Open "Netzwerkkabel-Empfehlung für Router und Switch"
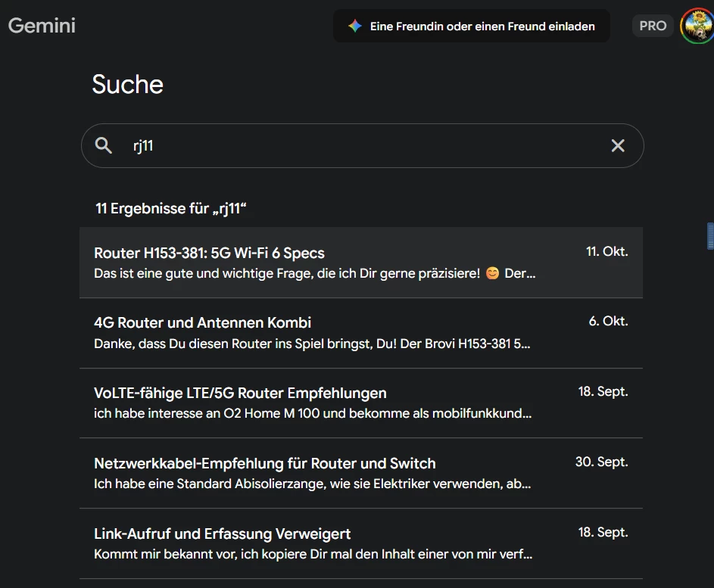This screenshot has width=714, height=588. 264,463
